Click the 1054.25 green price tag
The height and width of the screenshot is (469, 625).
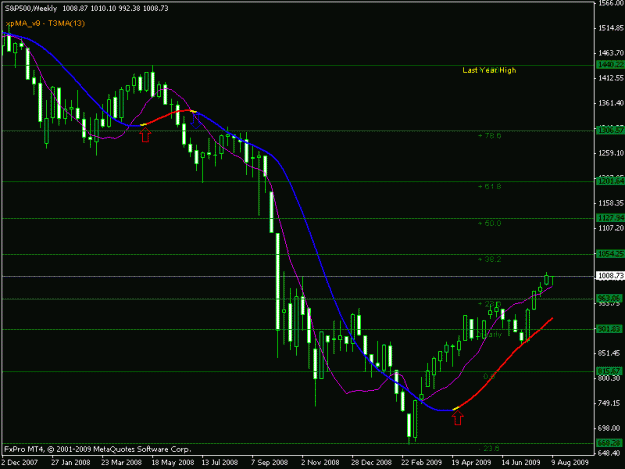610,254
